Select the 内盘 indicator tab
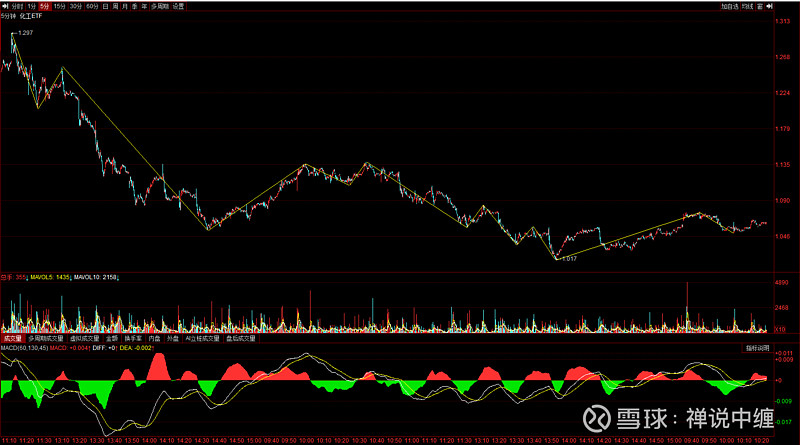The height and width of the screenshot is (445, 800). coord(155,338)
